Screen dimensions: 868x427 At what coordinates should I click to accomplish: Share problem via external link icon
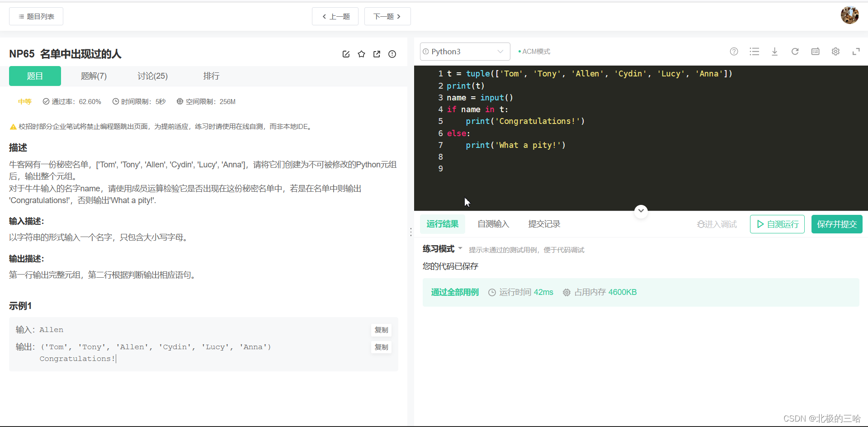coord(377,54)
